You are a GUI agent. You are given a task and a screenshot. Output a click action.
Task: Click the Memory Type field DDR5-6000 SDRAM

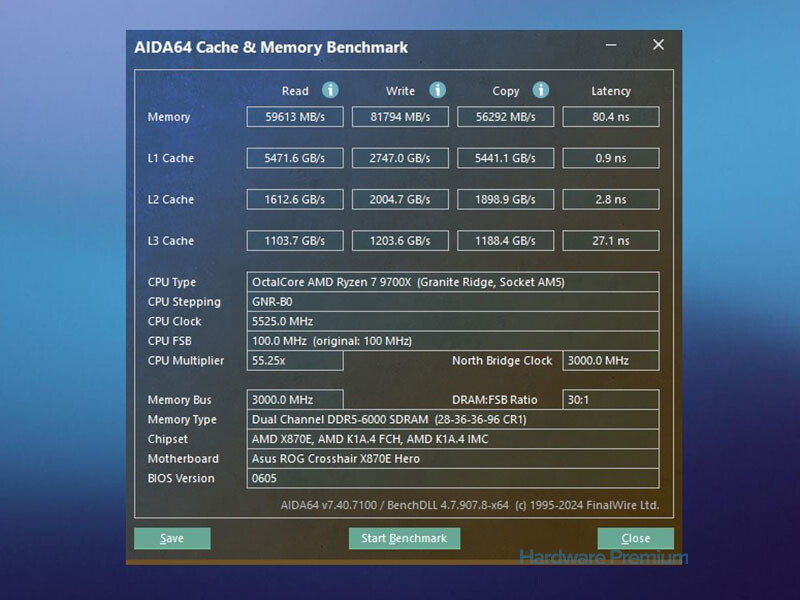(x=453, y=419)
